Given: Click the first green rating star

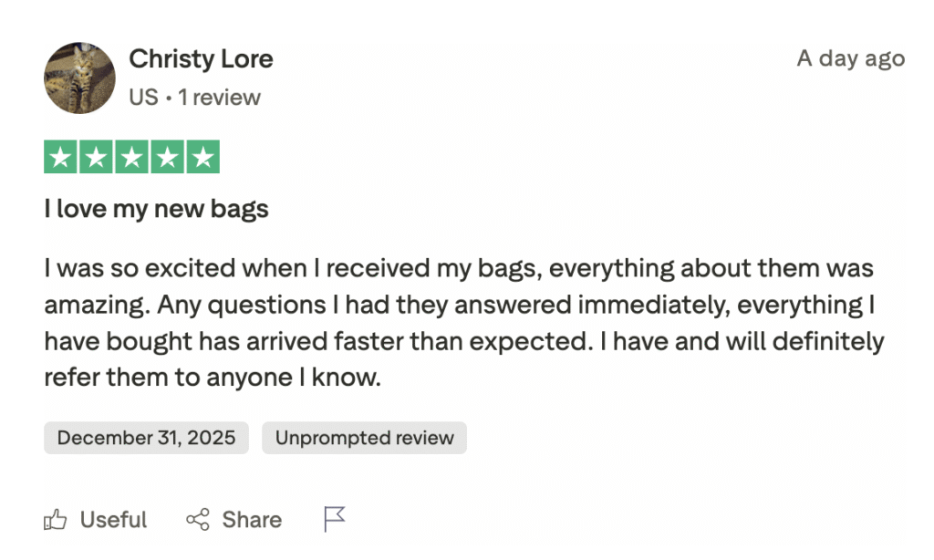Looking at the screenshot, I should click(61, 158).
